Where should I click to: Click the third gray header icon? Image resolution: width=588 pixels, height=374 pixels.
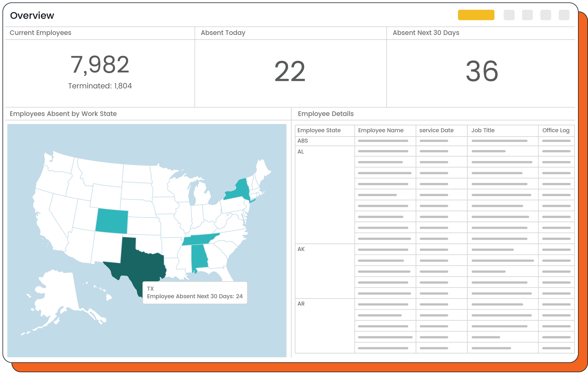(545, 15)
